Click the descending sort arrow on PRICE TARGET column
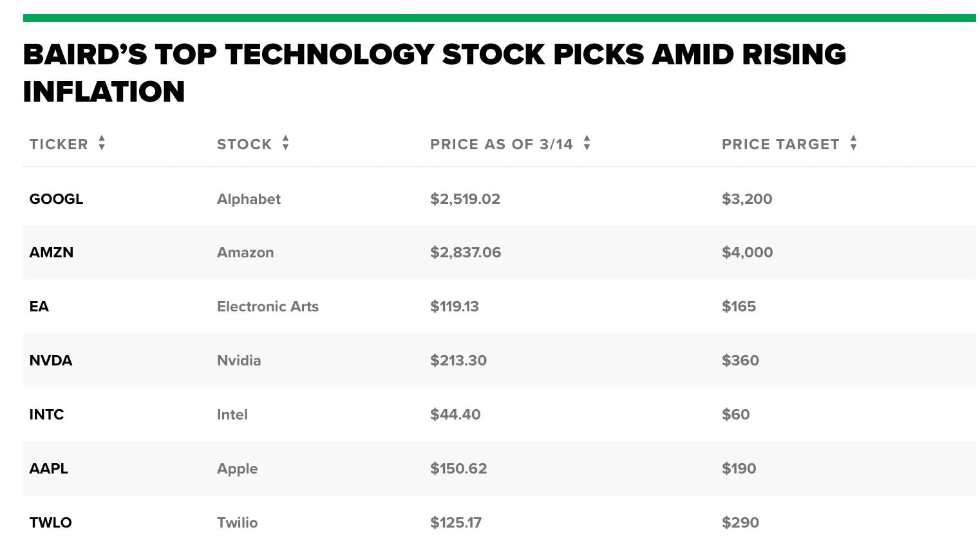980x552 pixels. point(854,149)
